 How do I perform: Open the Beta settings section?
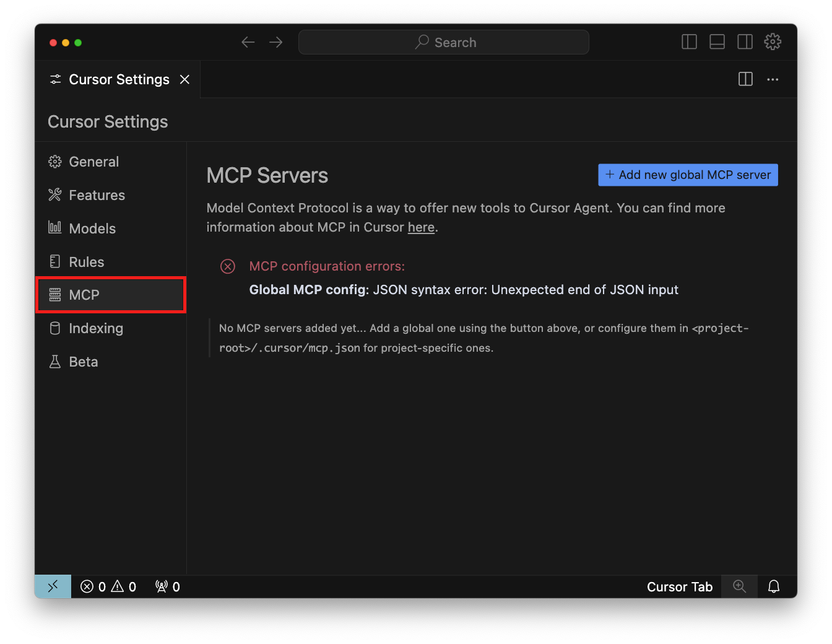point(111,362)
